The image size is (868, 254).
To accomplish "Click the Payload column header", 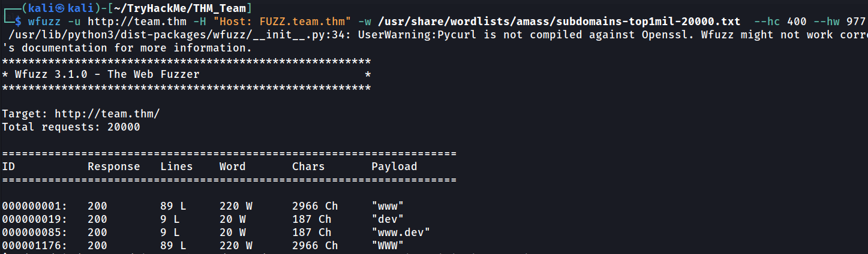I will click(394, 167).
